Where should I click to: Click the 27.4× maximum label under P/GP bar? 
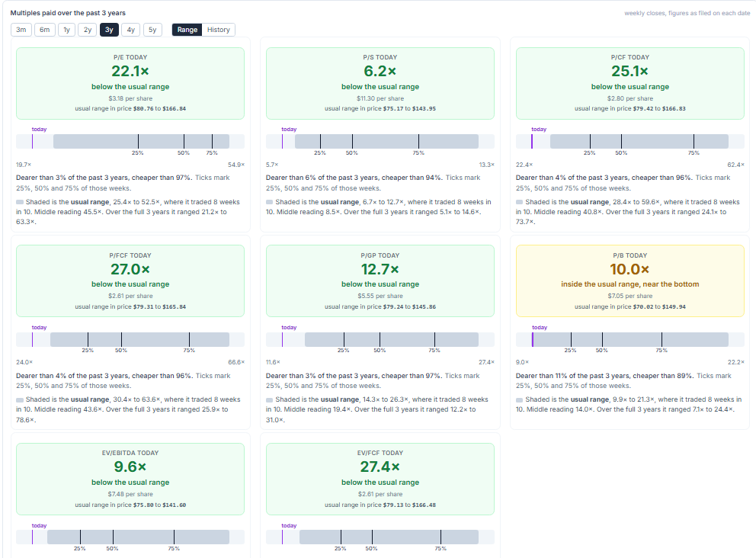[486, 362]
